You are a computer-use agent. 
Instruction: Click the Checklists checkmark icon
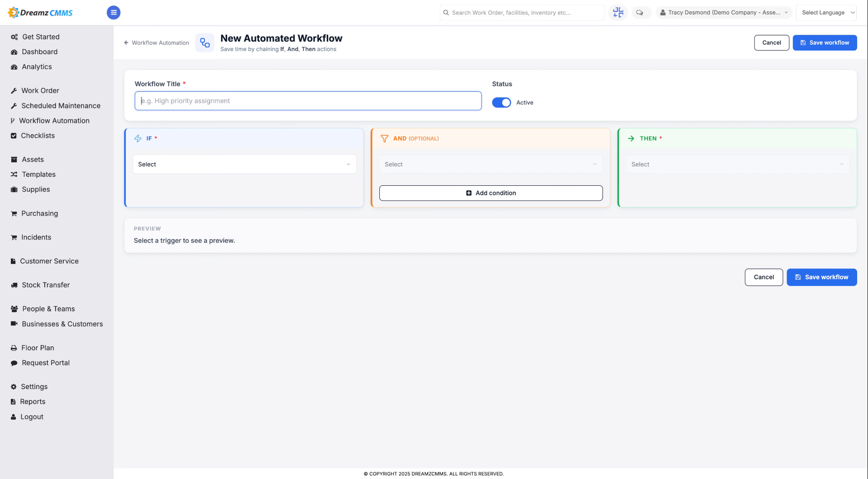pyautogui.click(x=14, y=136)
